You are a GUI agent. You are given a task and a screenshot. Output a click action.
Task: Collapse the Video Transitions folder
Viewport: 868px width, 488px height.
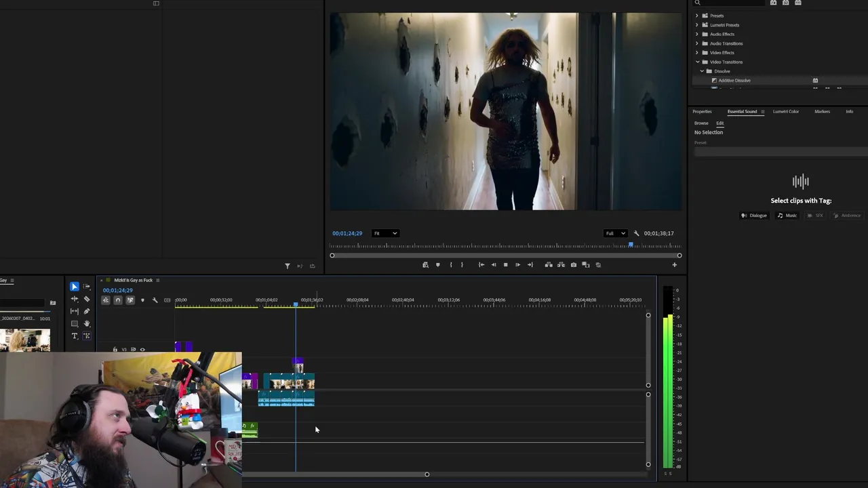click(696, 62)
